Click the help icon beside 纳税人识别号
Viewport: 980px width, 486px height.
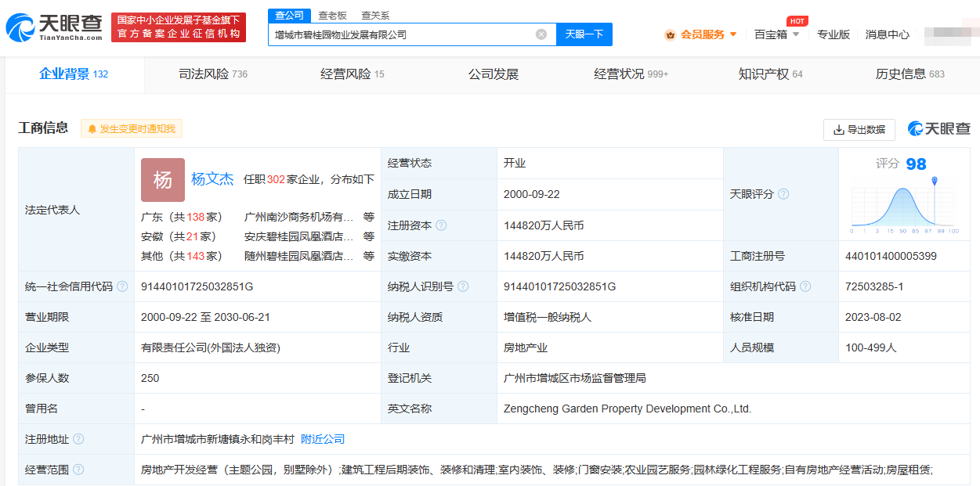pos(463,286)
